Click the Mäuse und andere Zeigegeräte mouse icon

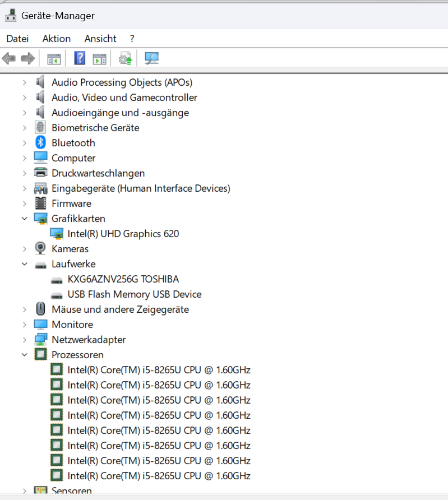click(40, 309)
